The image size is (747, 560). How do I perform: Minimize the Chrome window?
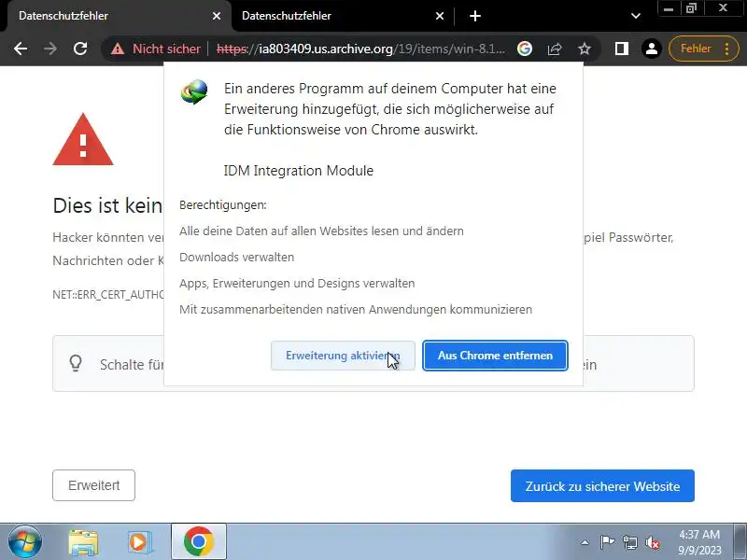point(669,8)
